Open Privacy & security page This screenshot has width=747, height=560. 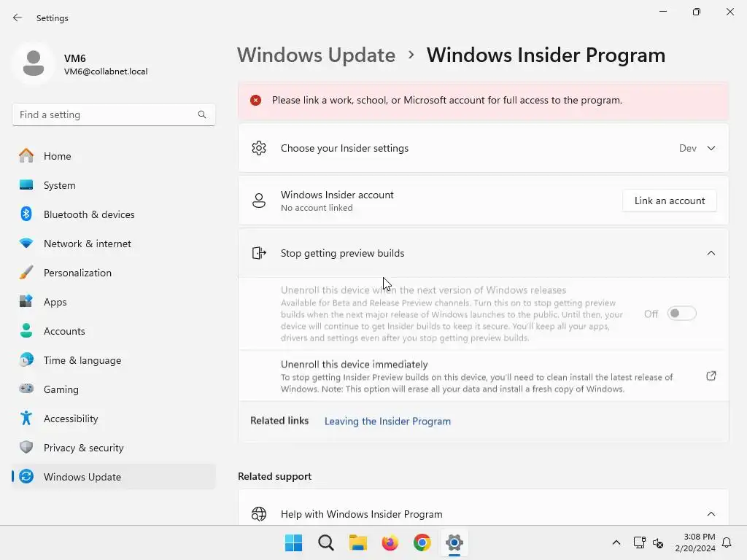(113, 447)
